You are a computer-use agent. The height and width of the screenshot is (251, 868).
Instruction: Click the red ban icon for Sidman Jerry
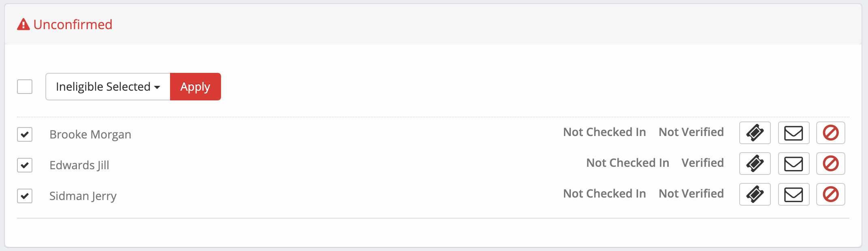pos(830,194)
